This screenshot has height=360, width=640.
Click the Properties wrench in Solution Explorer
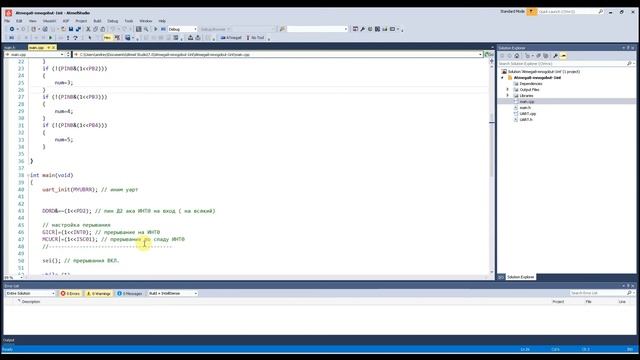[555, 56]
